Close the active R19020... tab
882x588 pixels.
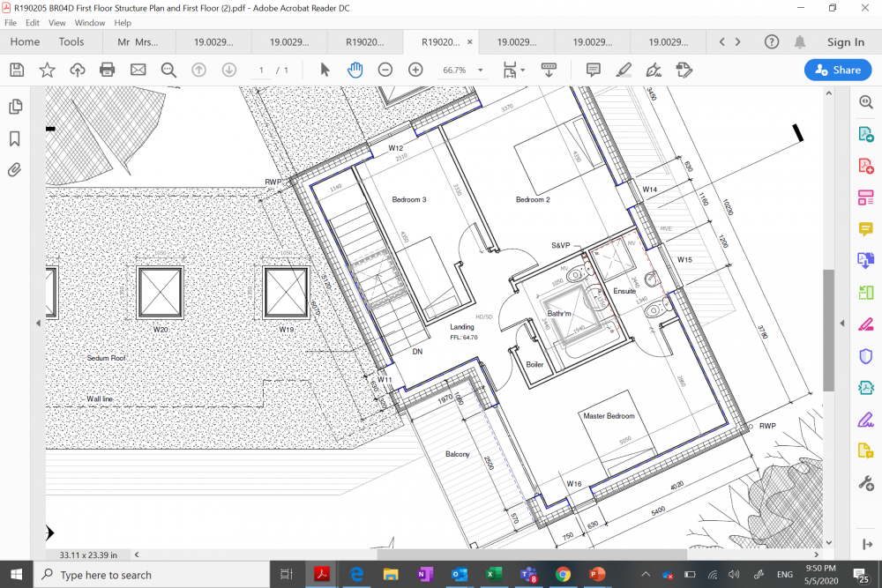tap(470, 42)
